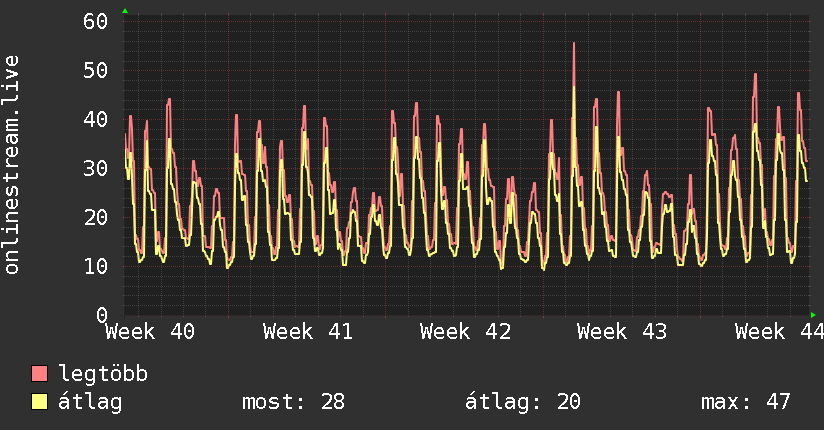The width and height of the screenshot is (824, 430).
Task: Click the Week 41 axis label
Action: tap(307, 332)
